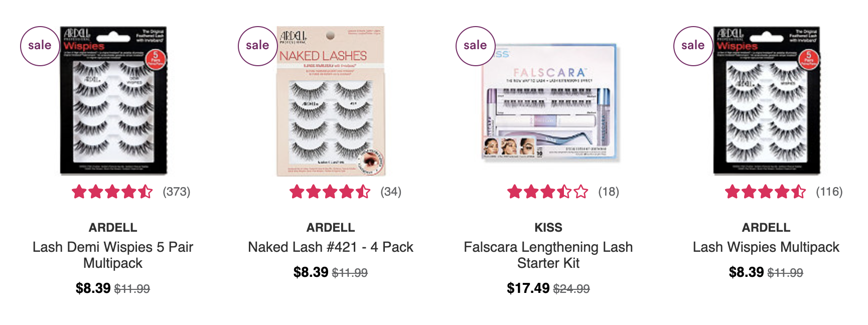Image resolution: width=868 pixels, height=325 pixels.
Task: Click ARDELL brand above Naked Lash #421
Action: point(331,227)
